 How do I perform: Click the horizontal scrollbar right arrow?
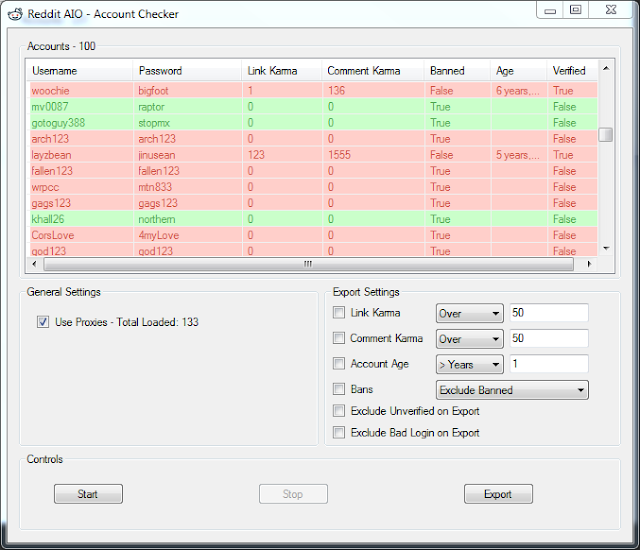coord(589,264)
